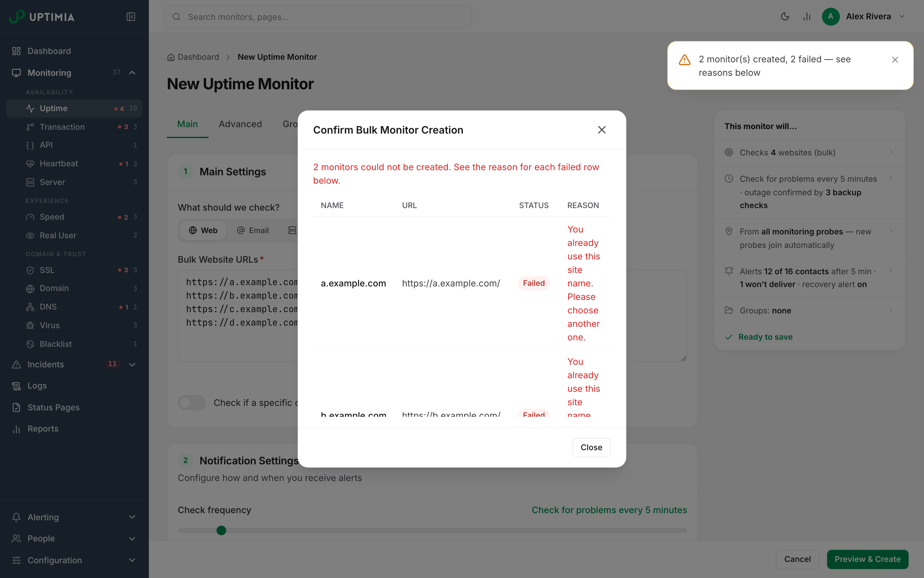The width and height of the screenshot is (924, 578).
Task: Expand the Configuration section
Action: [x=132, y=560]
